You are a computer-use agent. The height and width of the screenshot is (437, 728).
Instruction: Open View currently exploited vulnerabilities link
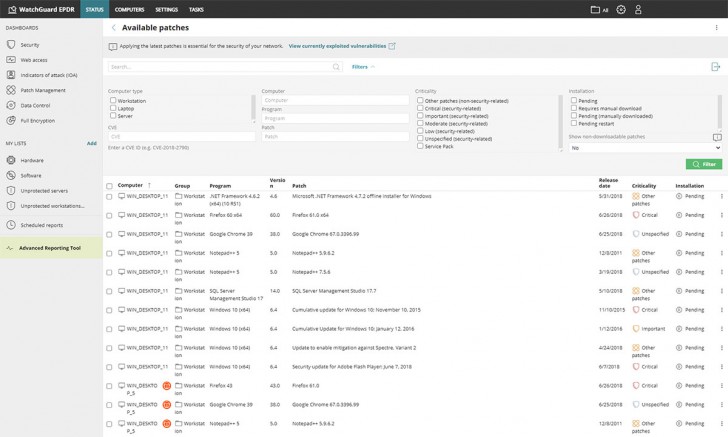pyautogui.click(x=337, y=46)
